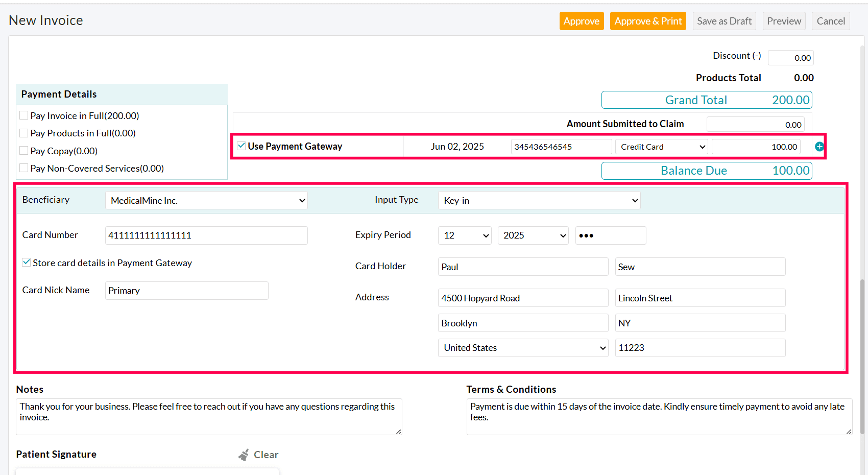Click the Approve button
The image size is (868, 475).
(x=582, y=21)
